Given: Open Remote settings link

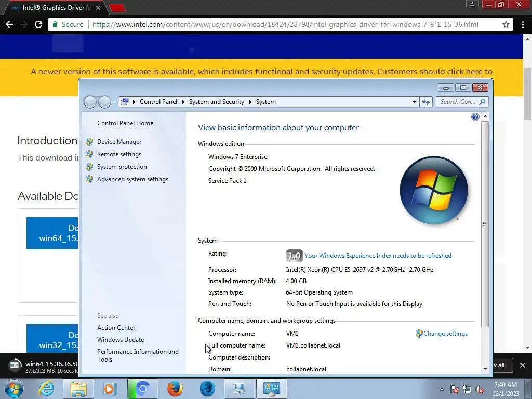Looking at the screenshot, I should (119, 154).
